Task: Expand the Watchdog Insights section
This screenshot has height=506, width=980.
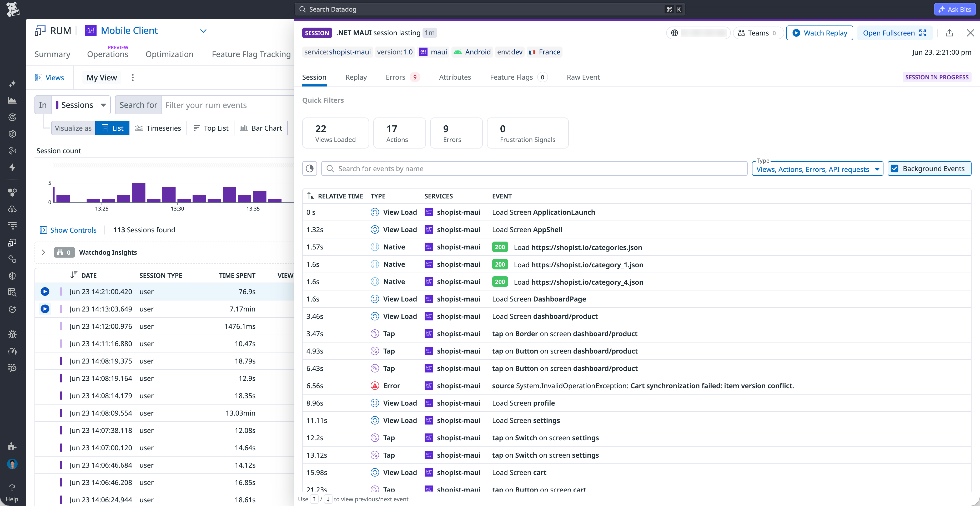Action: point(43,252)
